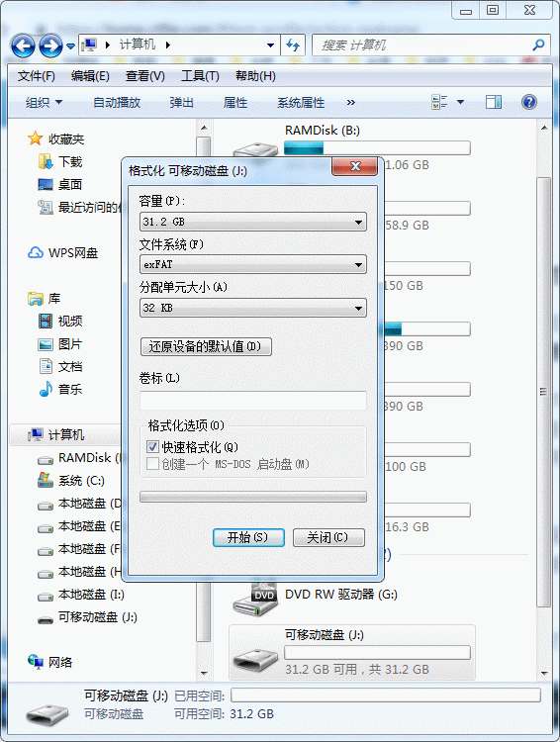Expand address bar history dropdown
The image size is (560, 742).
[x=270, y=46]
